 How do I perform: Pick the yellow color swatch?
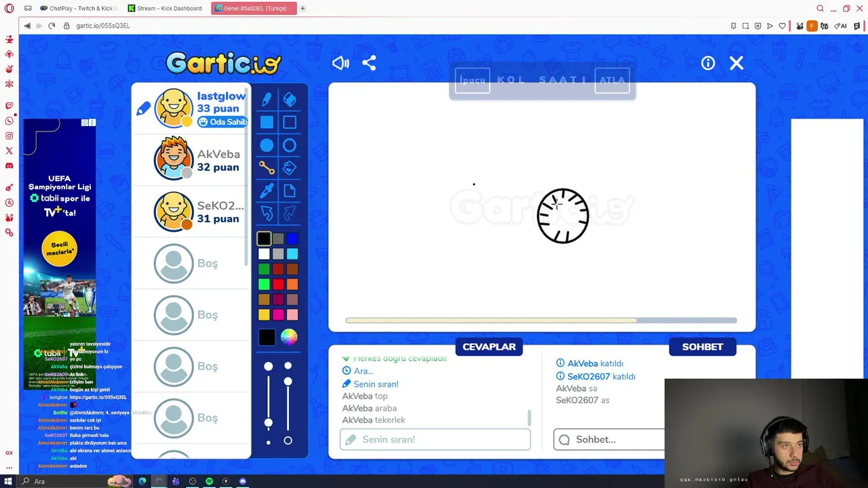264,314
